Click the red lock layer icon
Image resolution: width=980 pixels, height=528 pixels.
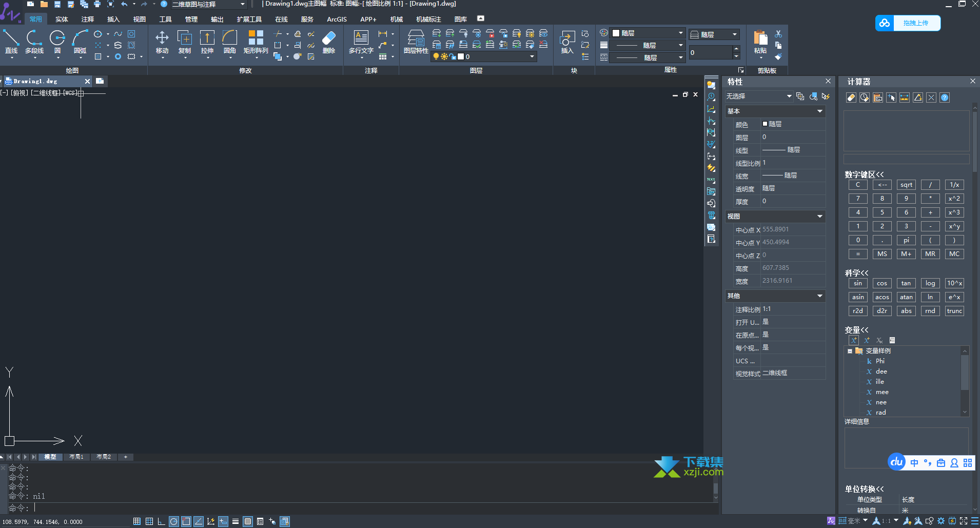pyautogui.click(x=491, y=34)
